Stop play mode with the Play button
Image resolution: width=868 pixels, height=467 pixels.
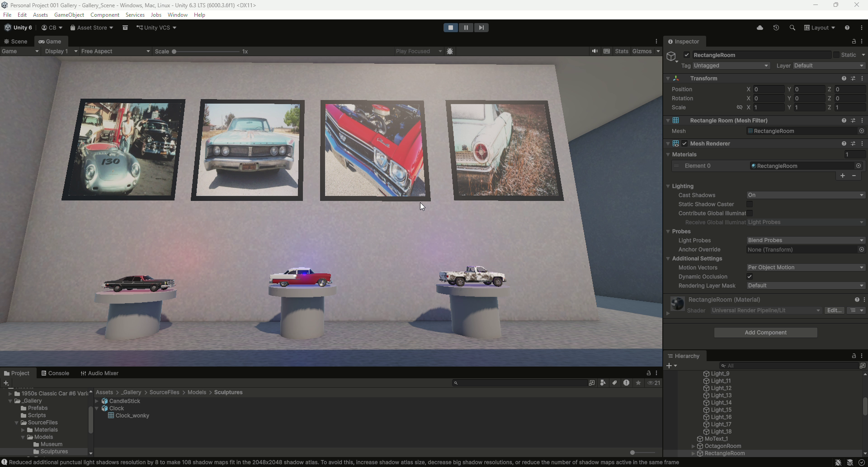[x=450, y=28]
